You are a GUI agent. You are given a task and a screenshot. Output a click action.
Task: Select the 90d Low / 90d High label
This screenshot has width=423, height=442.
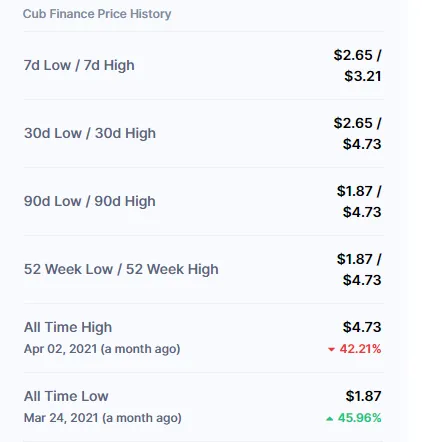(90, 201)
